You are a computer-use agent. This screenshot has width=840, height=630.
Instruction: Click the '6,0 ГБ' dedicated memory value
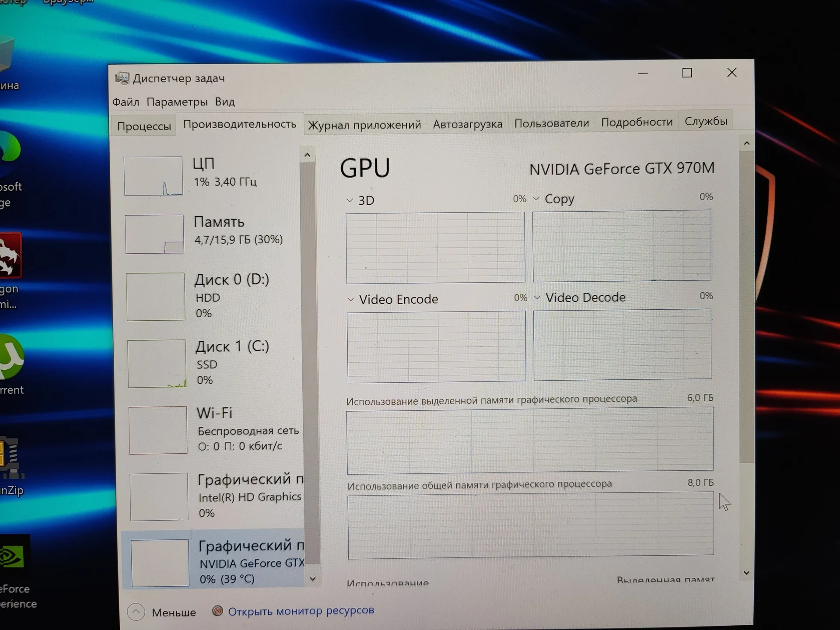click(x=700, y=398)
